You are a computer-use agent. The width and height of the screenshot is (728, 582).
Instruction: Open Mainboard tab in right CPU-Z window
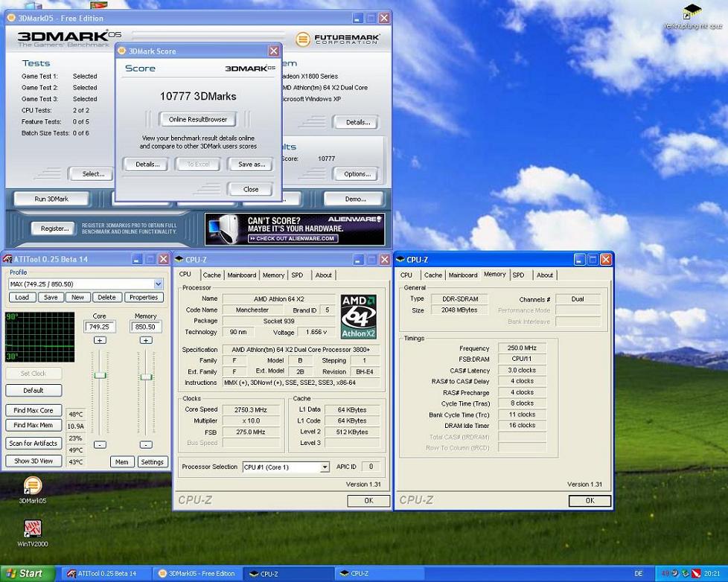point(463,275)
